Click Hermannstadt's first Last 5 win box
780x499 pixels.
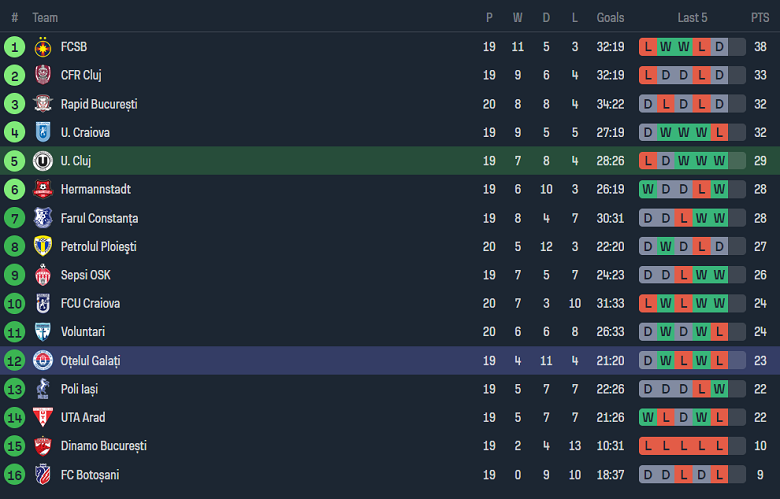click(648, 189)
